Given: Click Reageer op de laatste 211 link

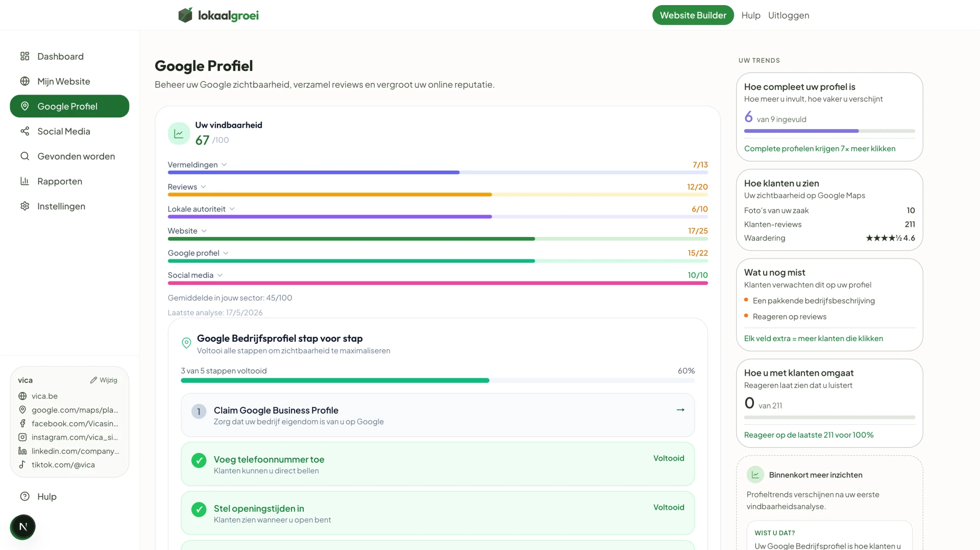Looking at the screenshot, I should click(808, 435).
